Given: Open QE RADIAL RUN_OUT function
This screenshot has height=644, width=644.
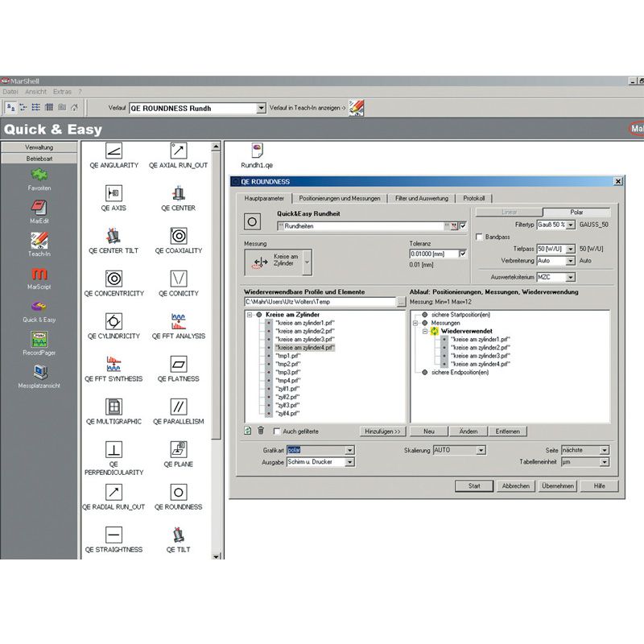Looking at the screenshot, I should [x=114, y=493].
